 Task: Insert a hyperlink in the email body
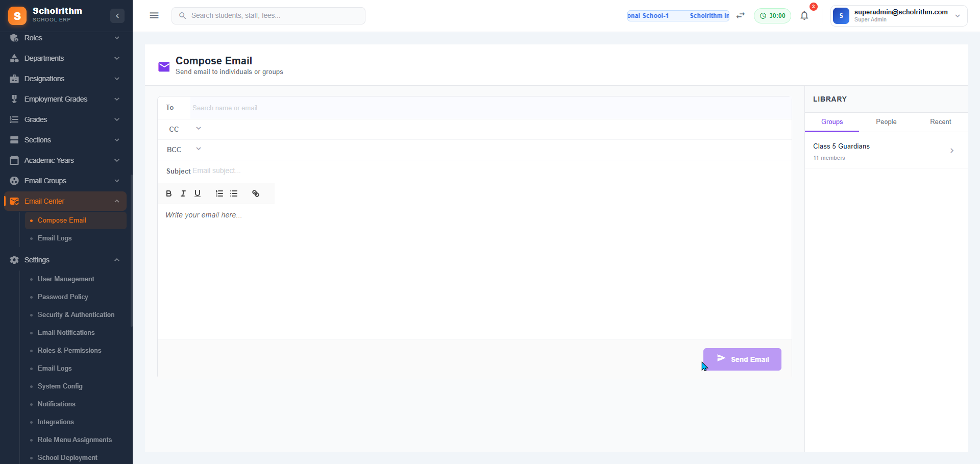[x=255, y=194]
